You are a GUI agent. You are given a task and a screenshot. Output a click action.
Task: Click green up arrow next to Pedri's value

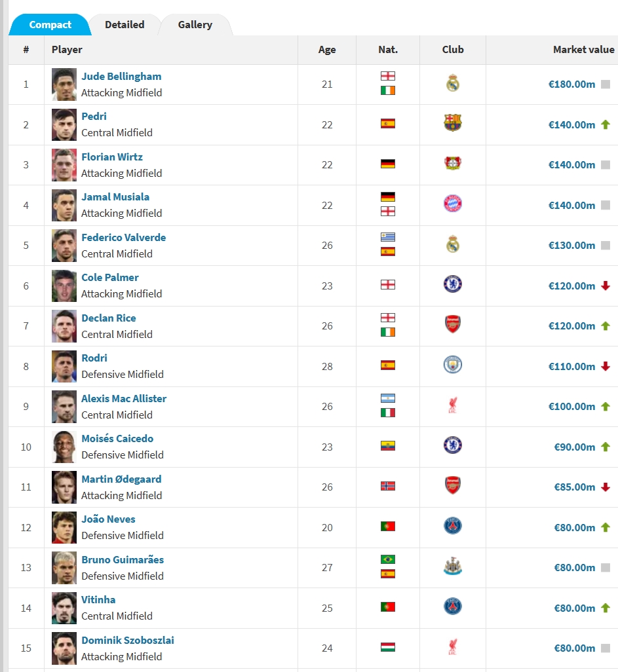point(606,124)
